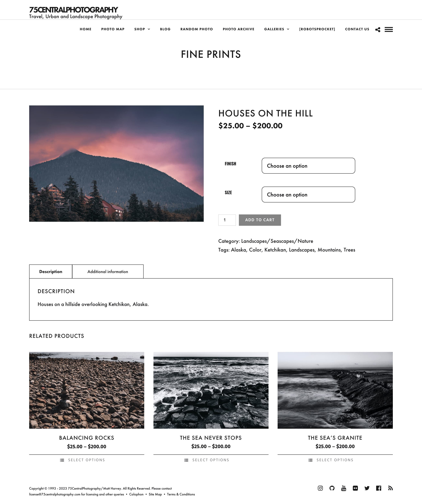Expand the Shop menu
The image size is (422, 504).
(142, 29)
